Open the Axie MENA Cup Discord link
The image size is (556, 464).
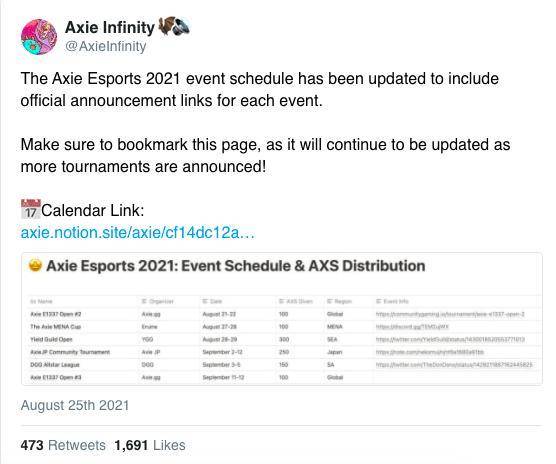(x=412, y=326)
